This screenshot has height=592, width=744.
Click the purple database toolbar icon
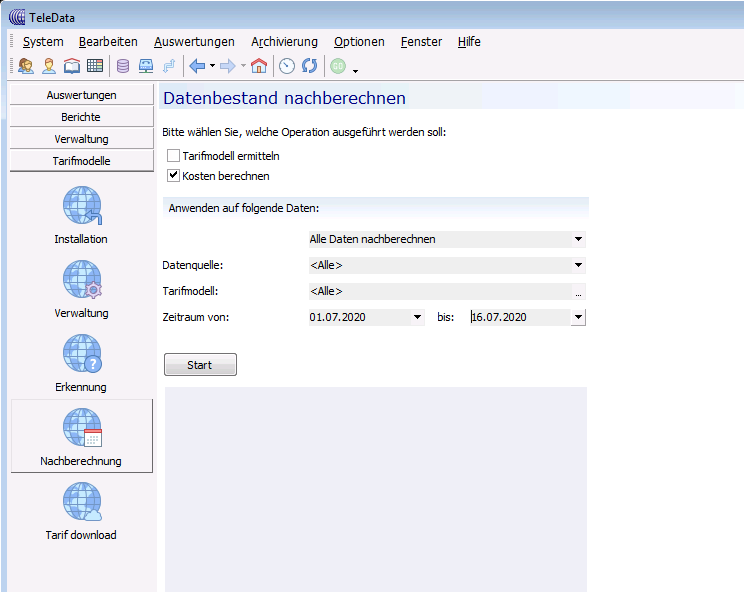(123, 66)
